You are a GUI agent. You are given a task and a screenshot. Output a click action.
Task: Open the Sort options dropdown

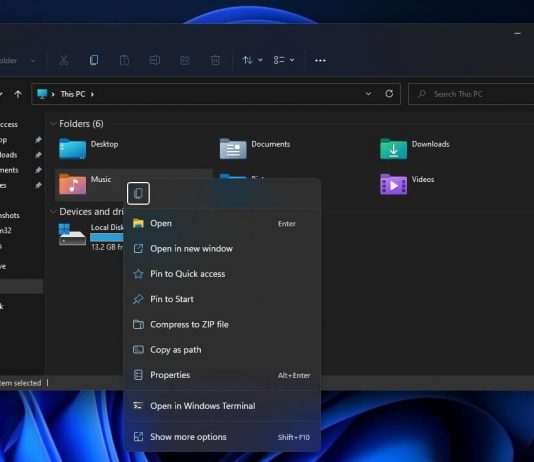point(252,60)
